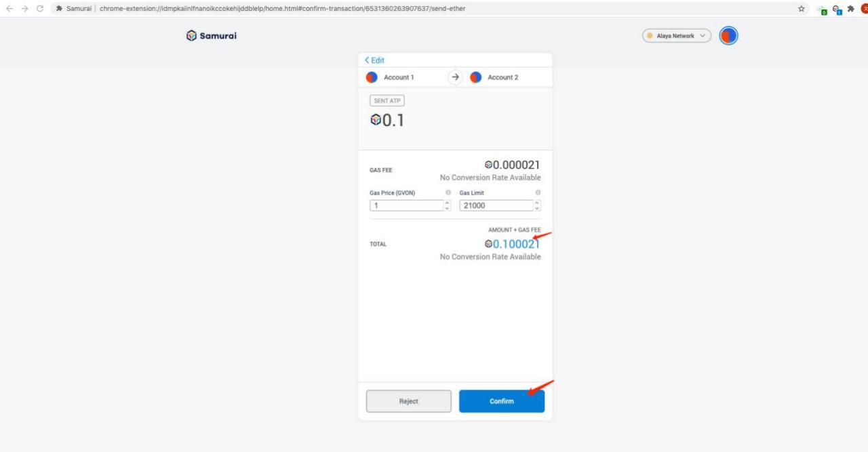Click the Gas Price info icon
The image size is (868, 452).
[448, 193]
